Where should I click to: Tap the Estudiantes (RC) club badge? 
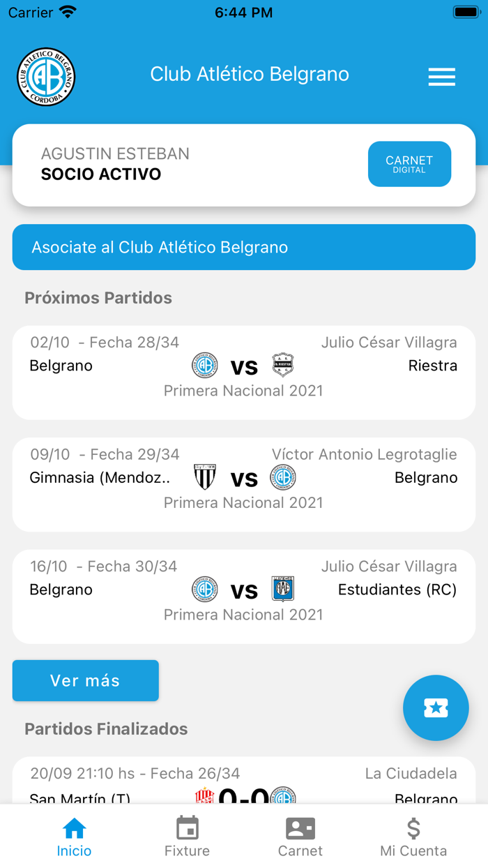(283, 589)
